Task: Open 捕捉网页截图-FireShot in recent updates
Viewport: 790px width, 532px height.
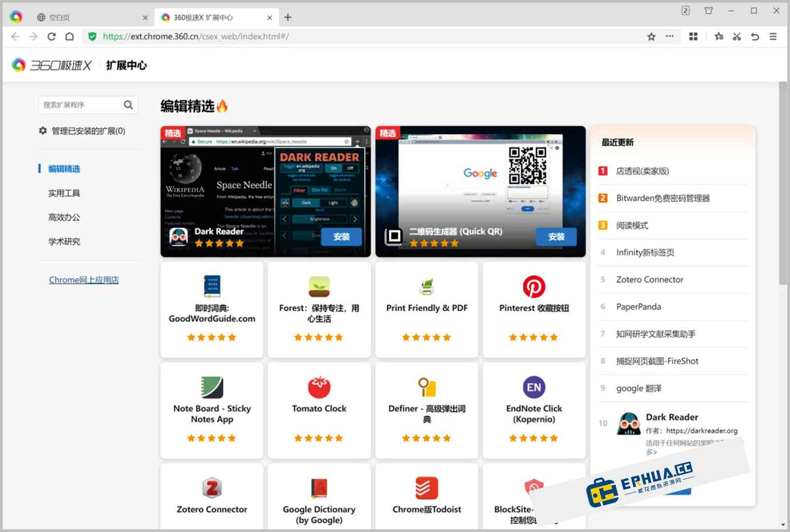Action: pos(673,361)
